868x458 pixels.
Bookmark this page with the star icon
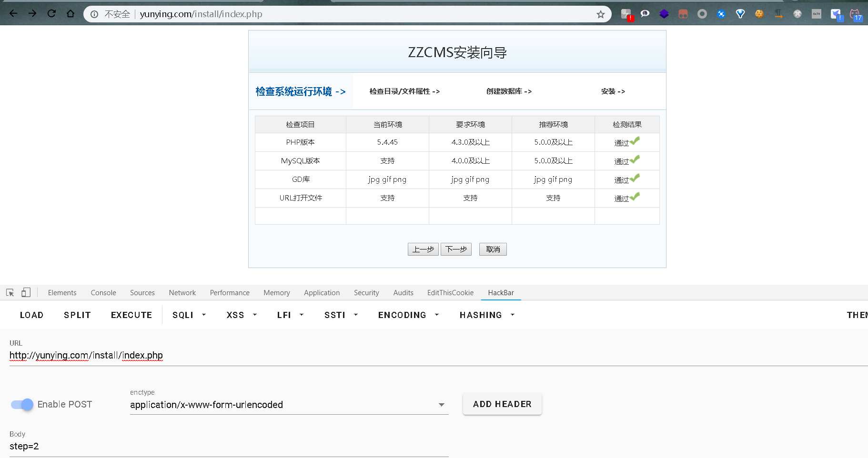(x=601, y=14)
